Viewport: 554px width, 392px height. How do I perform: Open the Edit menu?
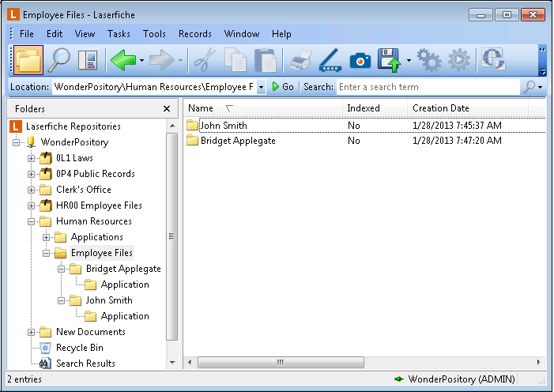tap(55, 34)
